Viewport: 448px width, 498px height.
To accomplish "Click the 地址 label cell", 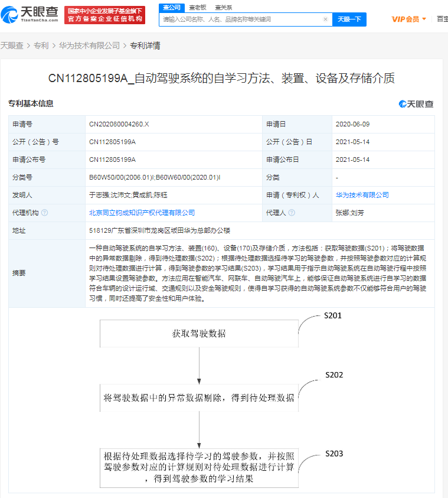I will click(47, 230).
